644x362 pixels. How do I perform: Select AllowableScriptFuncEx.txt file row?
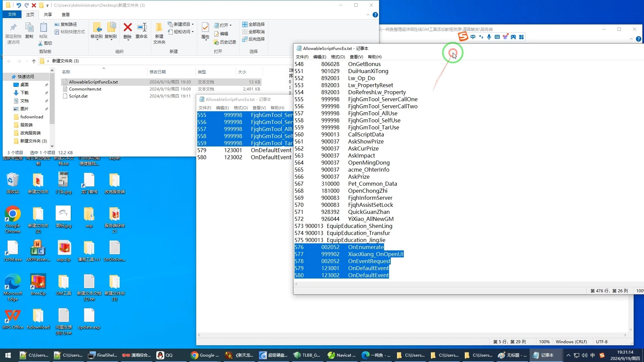click(x=161, y=82)
